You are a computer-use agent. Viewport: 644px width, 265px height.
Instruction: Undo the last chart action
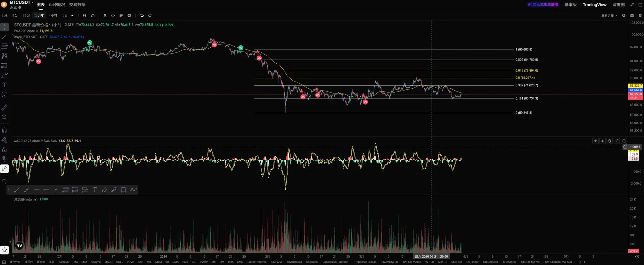pyautogui.click(x=142, y=15)
